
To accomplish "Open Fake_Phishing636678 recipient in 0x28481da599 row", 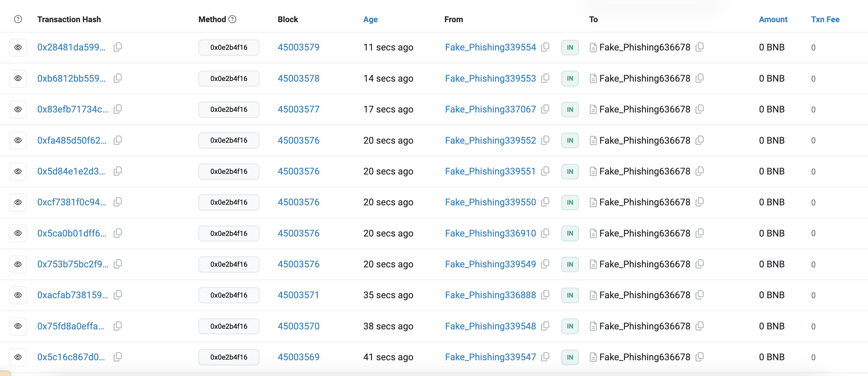I will [x=645, y=48].
